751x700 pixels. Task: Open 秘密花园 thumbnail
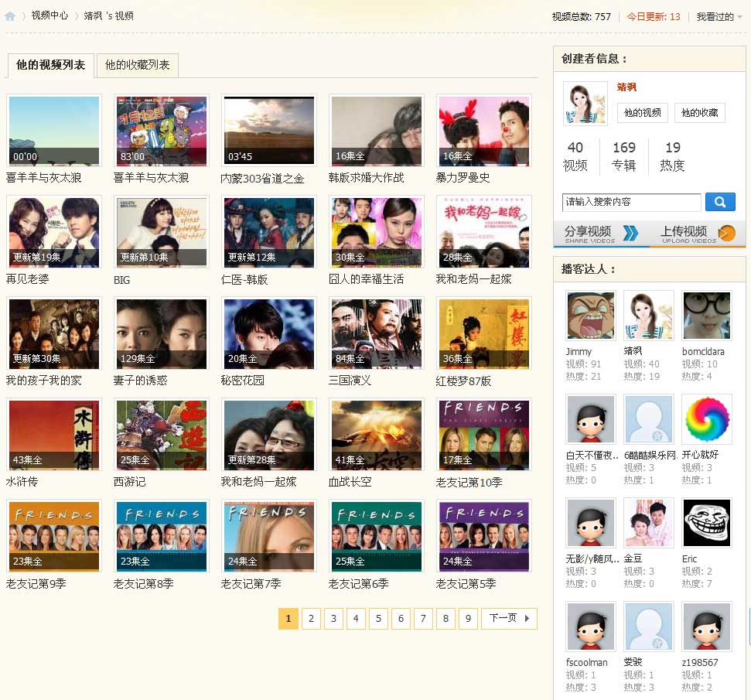tap(269, 333)
